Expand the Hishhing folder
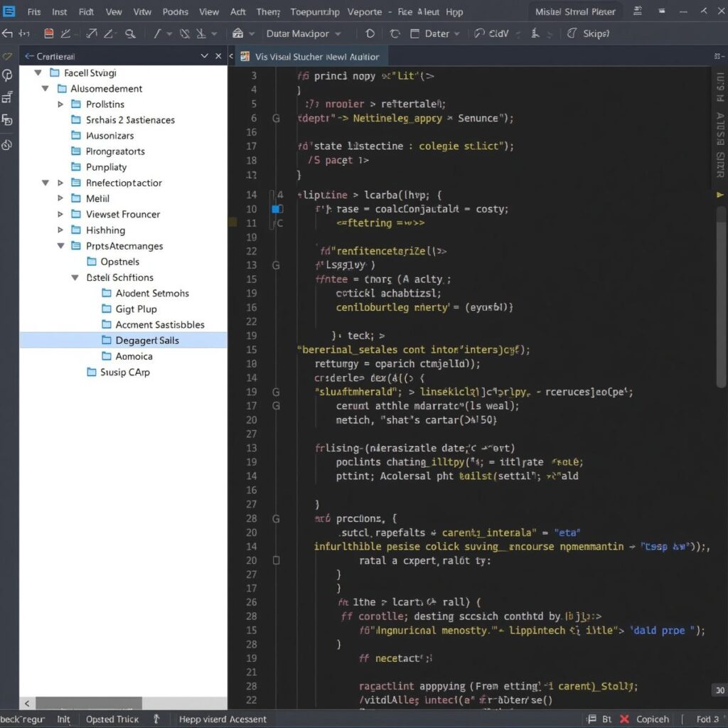The width and height of the screenshot is (728, 728). 60,230
